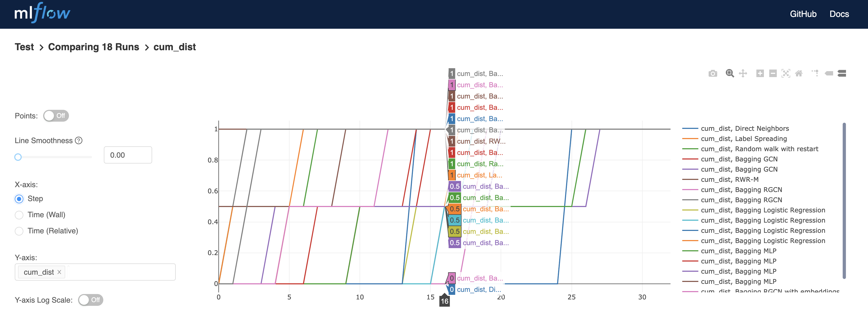The width and height of the screenshot is (868, 319).
Task: Open the GitHub link
Action: 803,14
